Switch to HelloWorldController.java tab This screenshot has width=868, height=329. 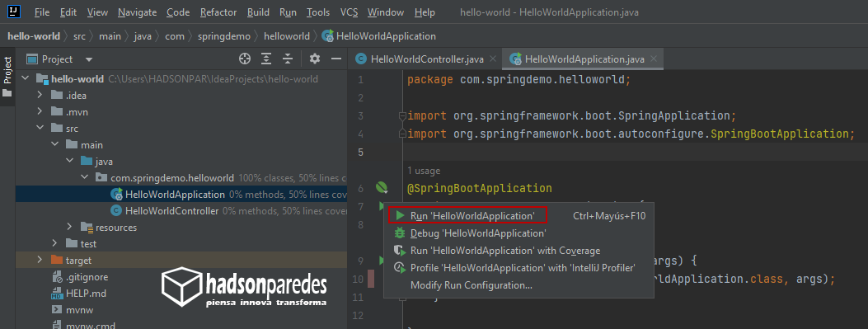tap(425, 59)
